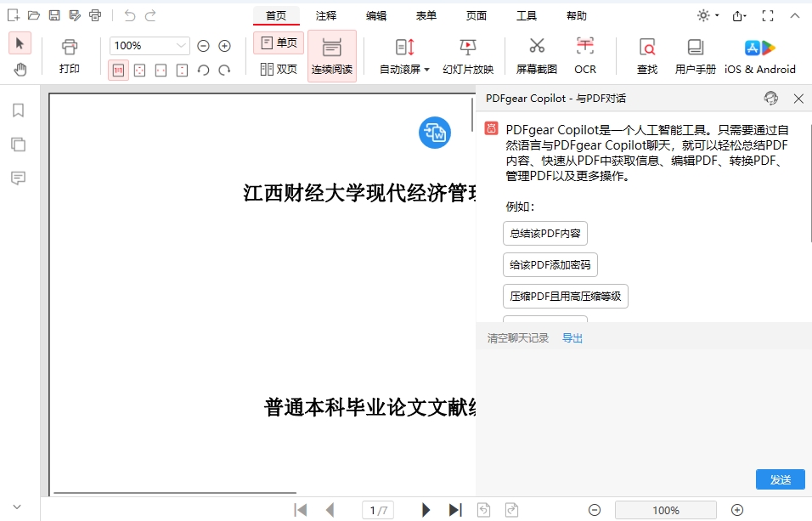Click the 导出 export chat link
This screenshot has height=521, width=812.
tap(572, 337)
